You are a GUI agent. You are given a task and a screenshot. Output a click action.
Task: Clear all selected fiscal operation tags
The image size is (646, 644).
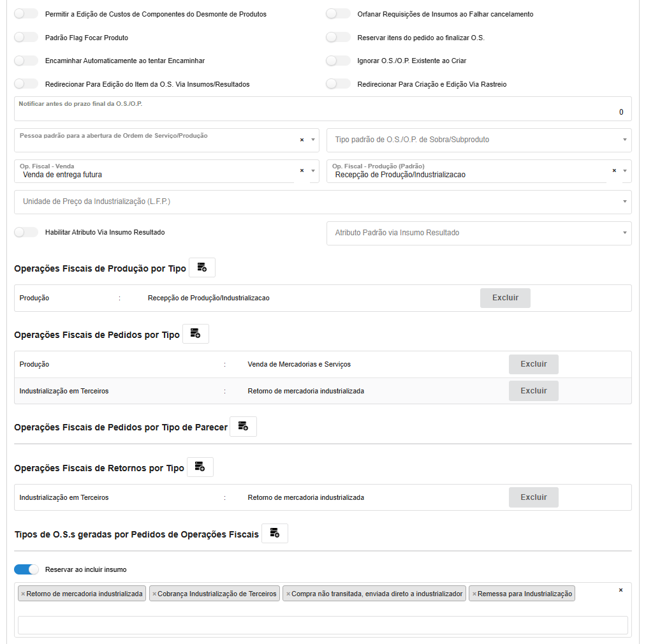tap(620, 590)
